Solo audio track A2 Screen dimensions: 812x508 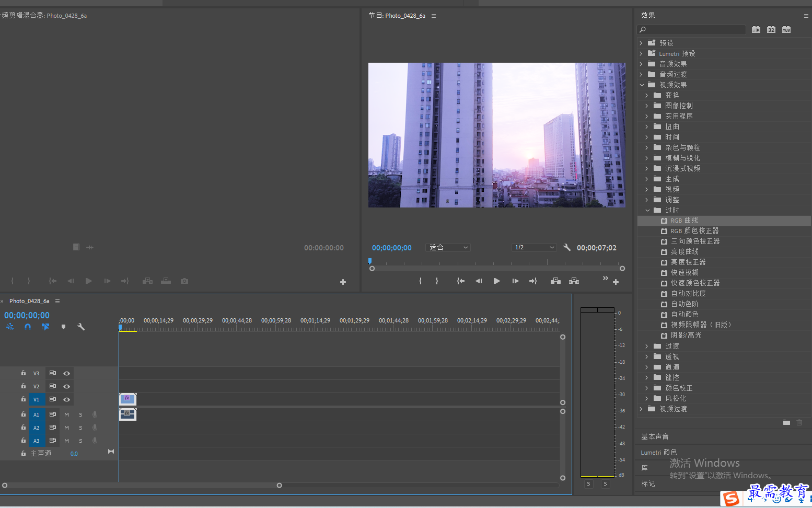click(80, 428)
